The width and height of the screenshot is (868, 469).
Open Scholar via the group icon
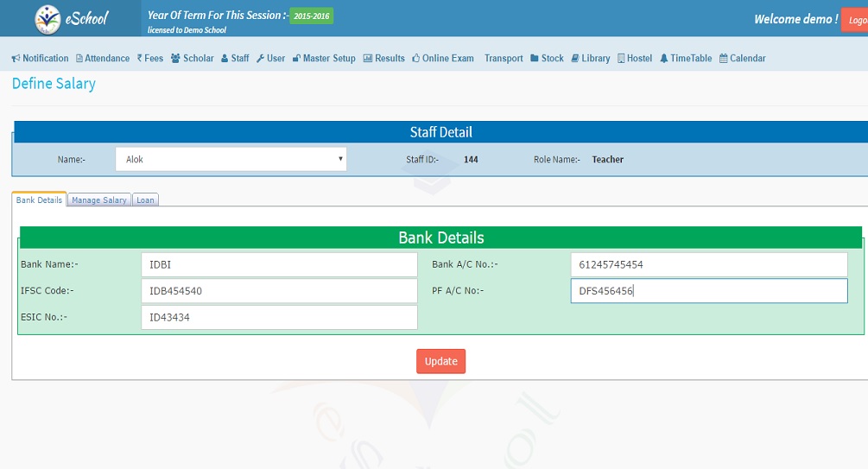(175, 59)
